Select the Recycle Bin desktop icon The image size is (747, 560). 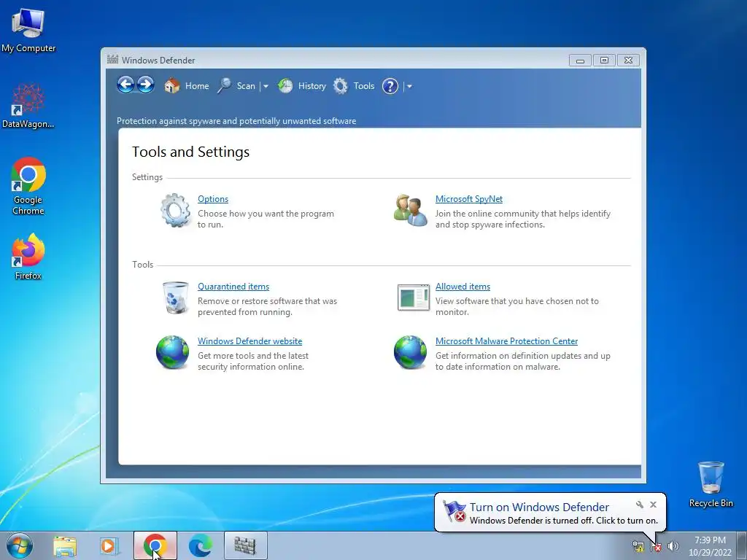point(711,484)
